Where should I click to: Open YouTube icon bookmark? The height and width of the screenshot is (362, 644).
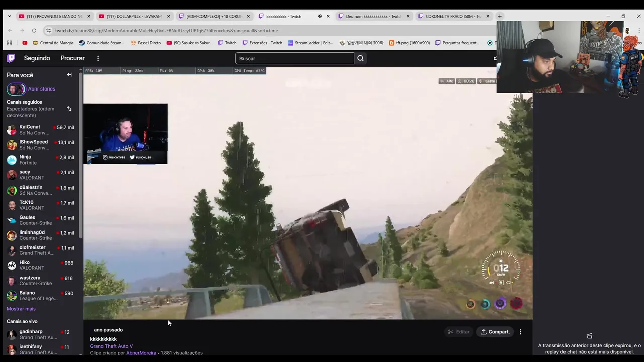pyautogui.click(x=25, y=43)
